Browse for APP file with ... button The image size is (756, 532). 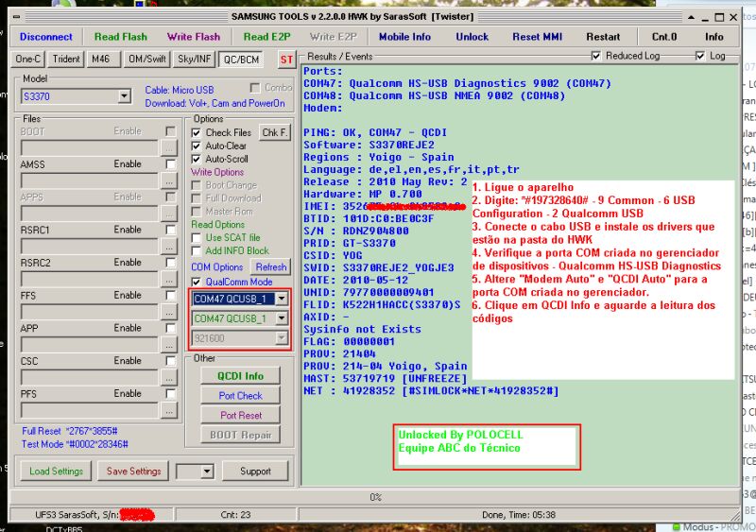click(x=169, y=345)
